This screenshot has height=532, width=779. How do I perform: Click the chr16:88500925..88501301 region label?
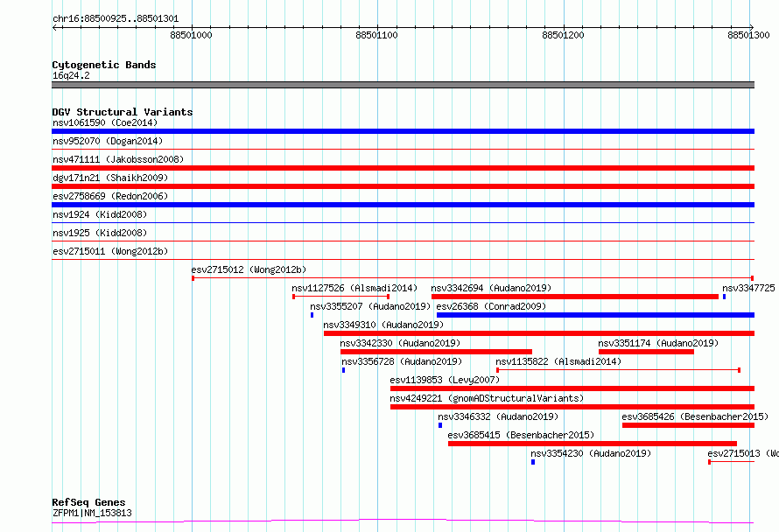click(116, 18)
